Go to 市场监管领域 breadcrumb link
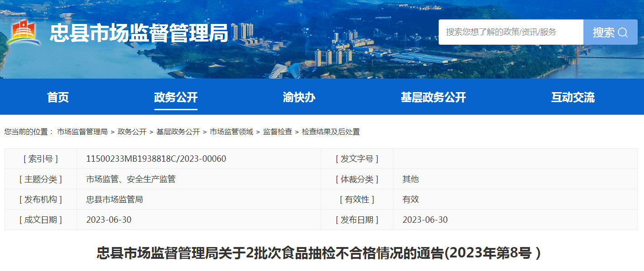The image size is (644, 271). click(232, 132)
